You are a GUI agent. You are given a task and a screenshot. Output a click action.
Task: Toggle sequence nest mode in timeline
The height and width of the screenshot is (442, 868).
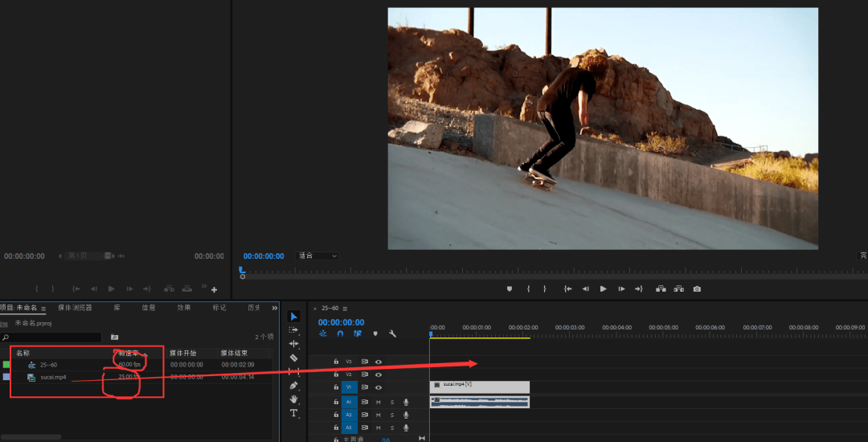pos(323,334)
